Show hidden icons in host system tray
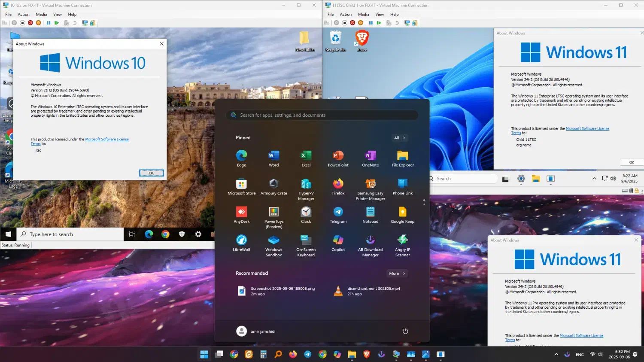This screenshot has width=644, height=362. 556,354
